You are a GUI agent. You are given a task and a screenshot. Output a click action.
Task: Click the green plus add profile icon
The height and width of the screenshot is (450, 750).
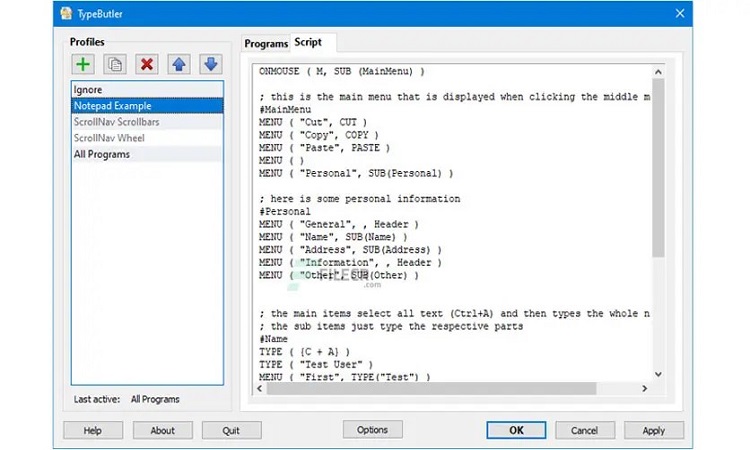82,64
